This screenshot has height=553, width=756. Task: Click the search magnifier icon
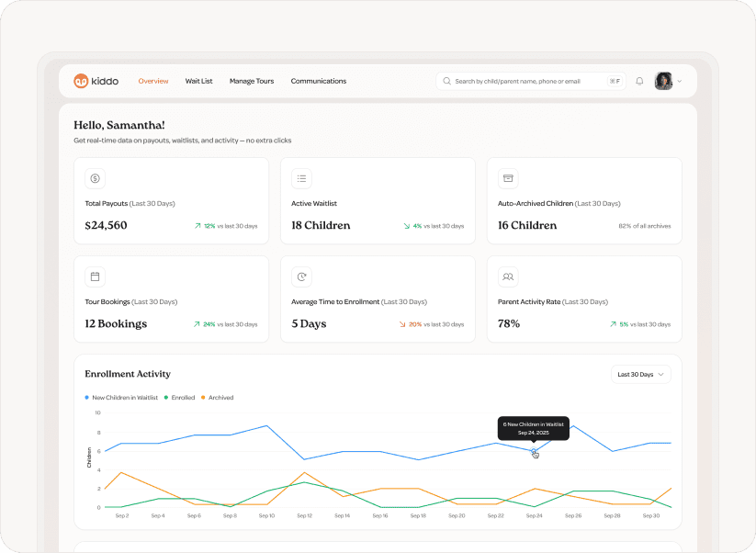coord(447,81)
